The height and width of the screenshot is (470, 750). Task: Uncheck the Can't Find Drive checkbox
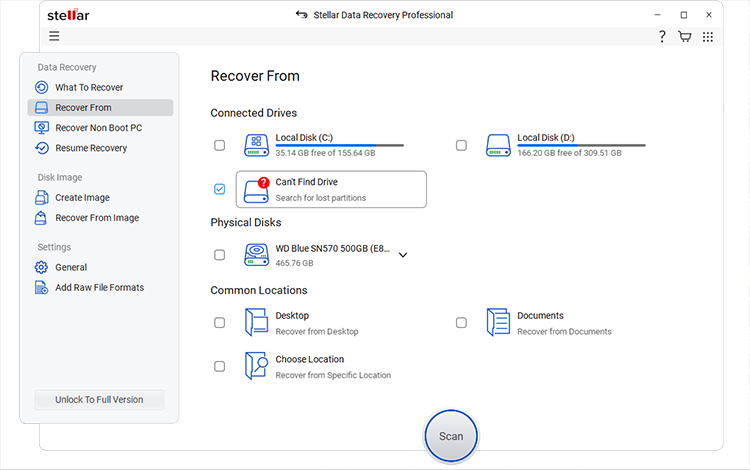coord(220,189)
